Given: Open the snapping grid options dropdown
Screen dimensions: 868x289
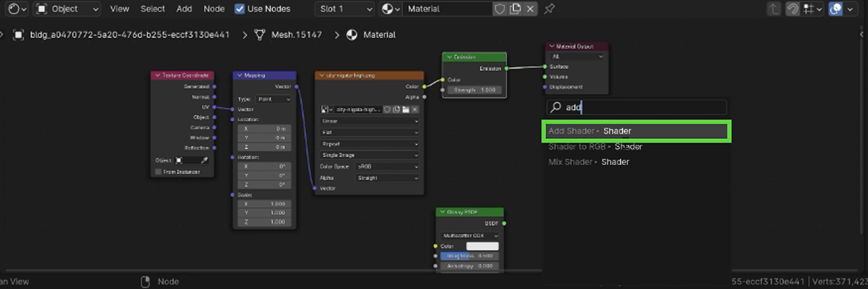Looking at the screenshot, I should 813,9.
